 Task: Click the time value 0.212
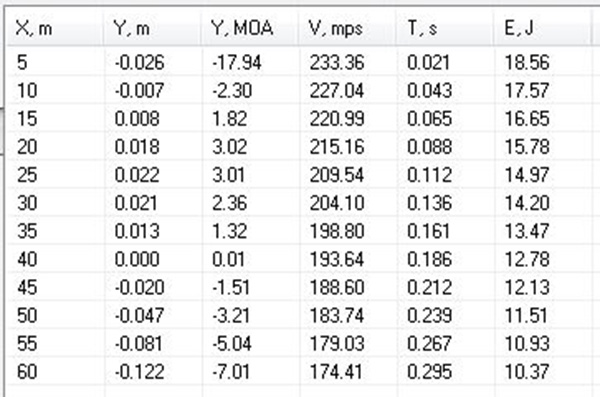429,287
